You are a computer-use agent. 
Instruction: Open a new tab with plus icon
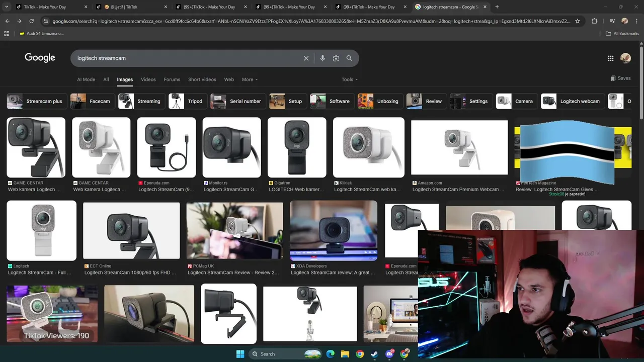point(497,7)
